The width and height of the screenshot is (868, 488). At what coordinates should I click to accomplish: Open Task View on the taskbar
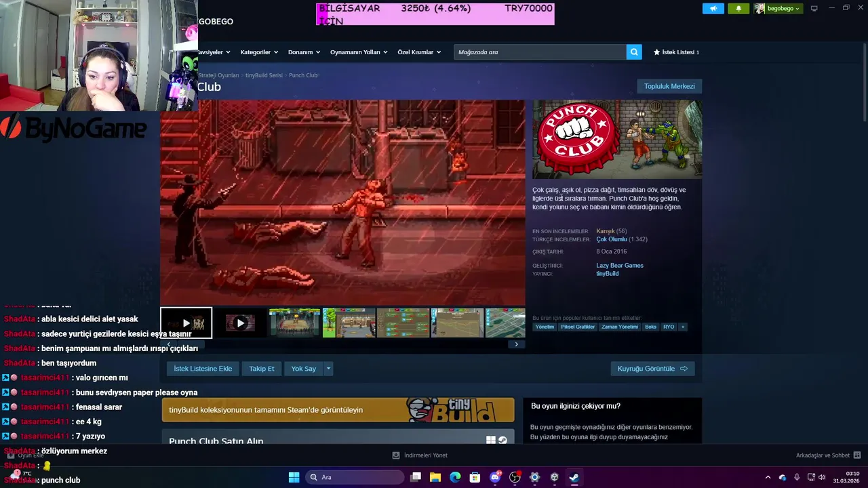[416, 477]
